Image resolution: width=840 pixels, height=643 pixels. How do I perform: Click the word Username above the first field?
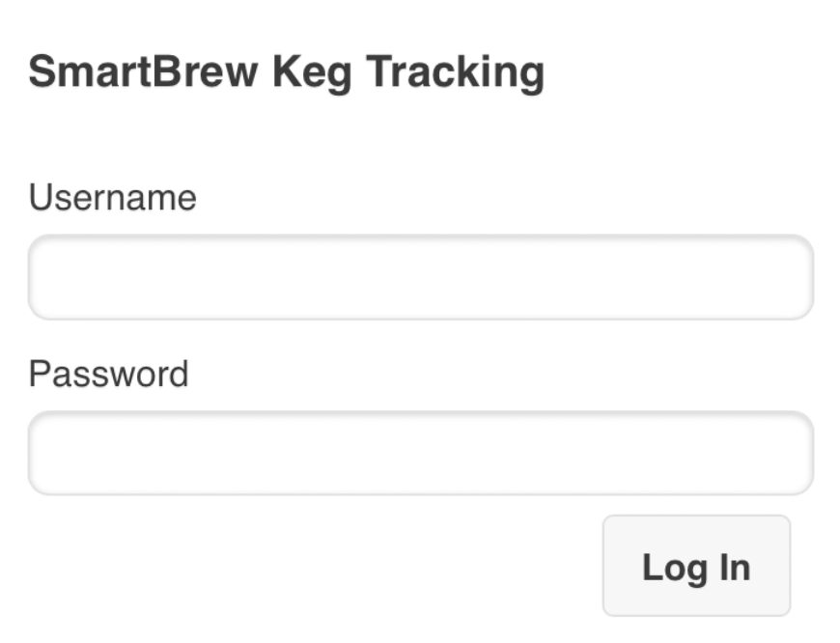coord(112,198)
